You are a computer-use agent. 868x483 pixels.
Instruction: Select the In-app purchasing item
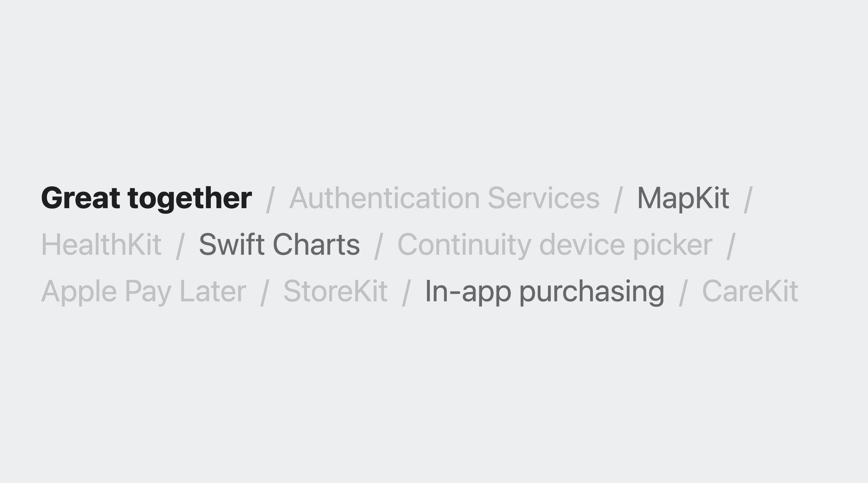545,292
